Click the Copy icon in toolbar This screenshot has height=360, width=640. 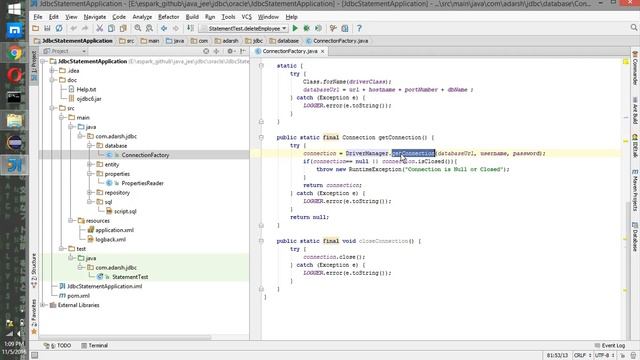tap(111, 28)
